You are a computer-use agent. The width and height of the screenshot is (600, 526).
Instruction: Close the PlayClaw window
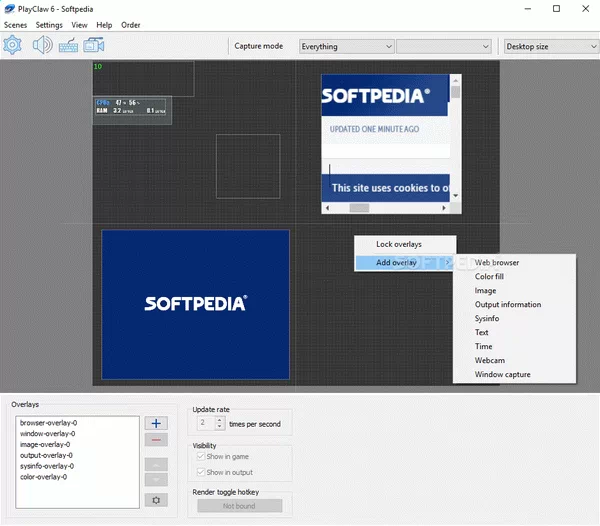[585, 9]
